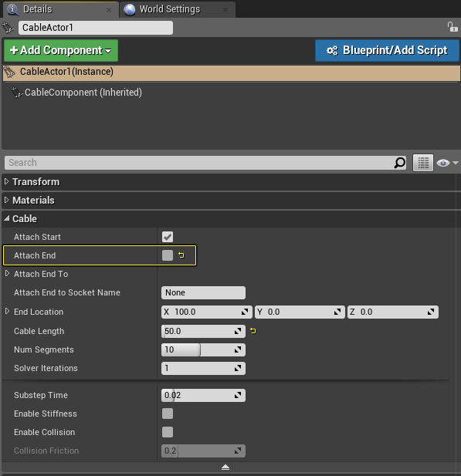Uncheck the Attach Start checkbox

(x=168, y=237)
